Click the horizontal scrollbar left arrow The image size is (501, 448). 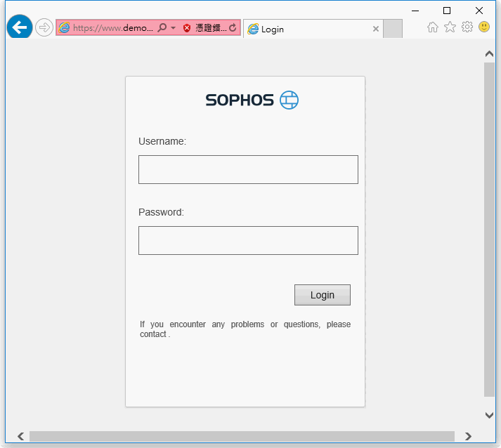pyautogui.click(x=21, y=436)
